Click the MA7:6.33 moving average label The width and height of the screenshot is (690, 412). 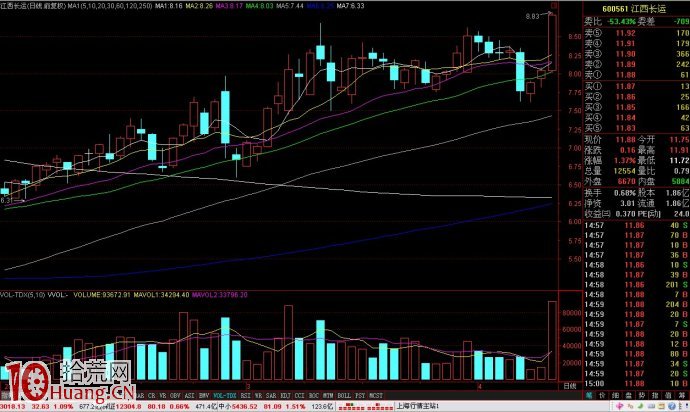point(350,6)
